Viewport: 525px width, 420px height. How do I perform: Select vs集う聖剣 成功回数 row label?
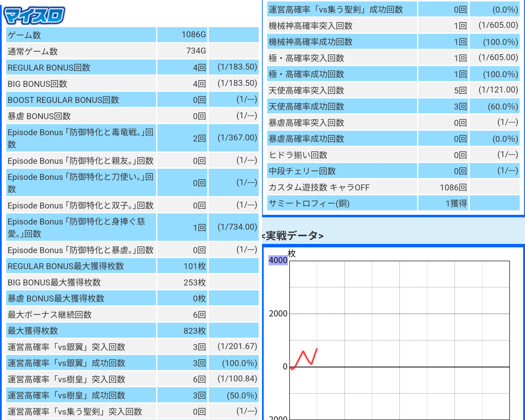click(x=336, y=10)
